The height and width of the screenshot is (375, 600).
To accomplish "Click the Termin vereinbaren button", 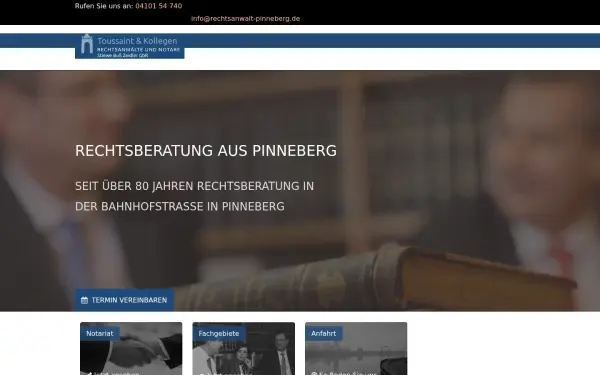I will (x=124, y=300).
